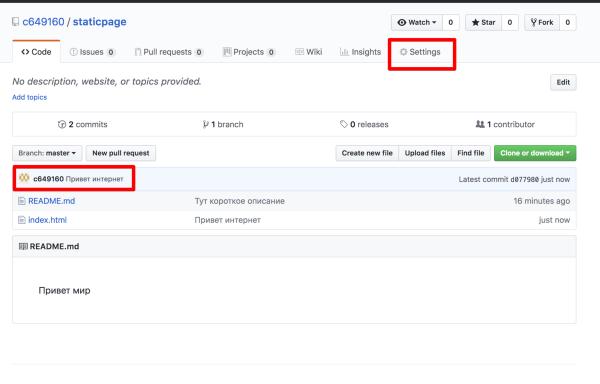Click the README.md header book icon
The width and height of the screenshot is (600, 384).
click(x=23, y=246)
